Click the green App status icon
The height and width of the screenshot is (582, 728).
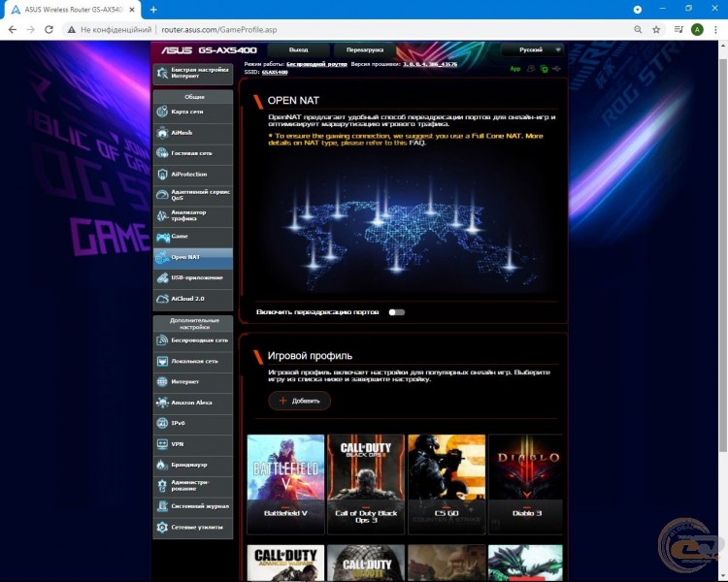click(515, 69)
